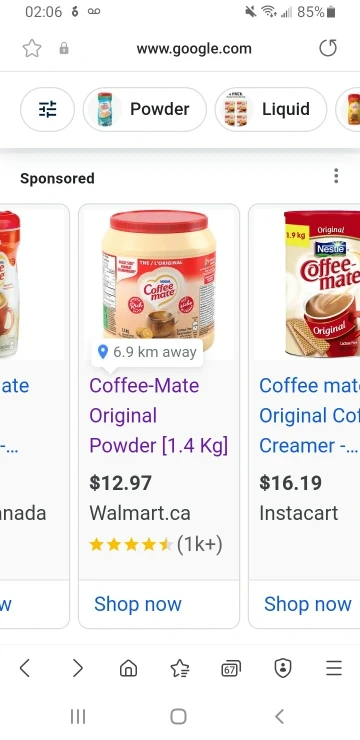Tap the Nestle Coffee-mate 1.9 kg product image
Viewport: 360px width, 740px height.
(x=322, y=283)
